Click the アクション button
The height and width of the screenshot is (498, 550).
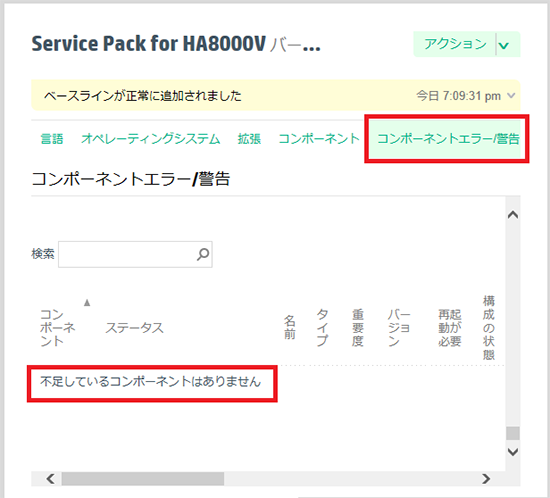[x=455, y=44]
